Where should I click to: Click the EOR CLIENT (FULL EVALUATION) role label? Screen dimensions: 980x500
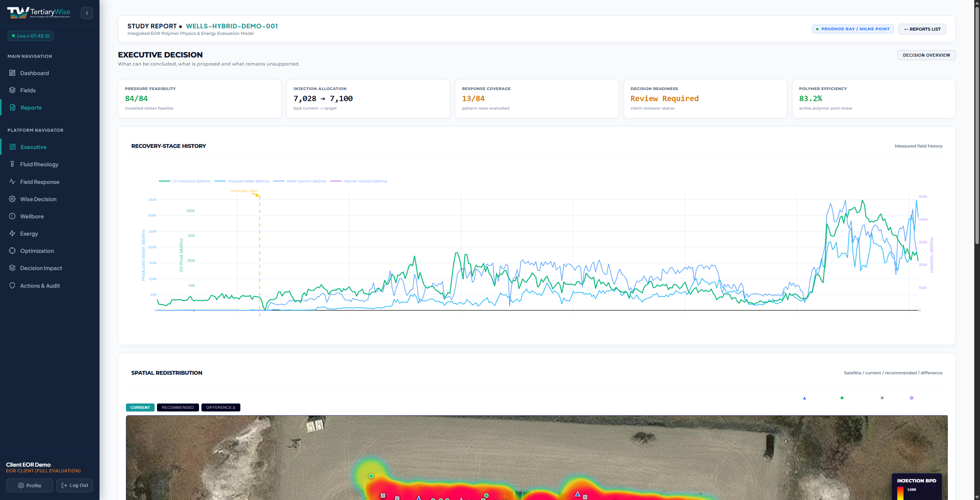(43, 471)
